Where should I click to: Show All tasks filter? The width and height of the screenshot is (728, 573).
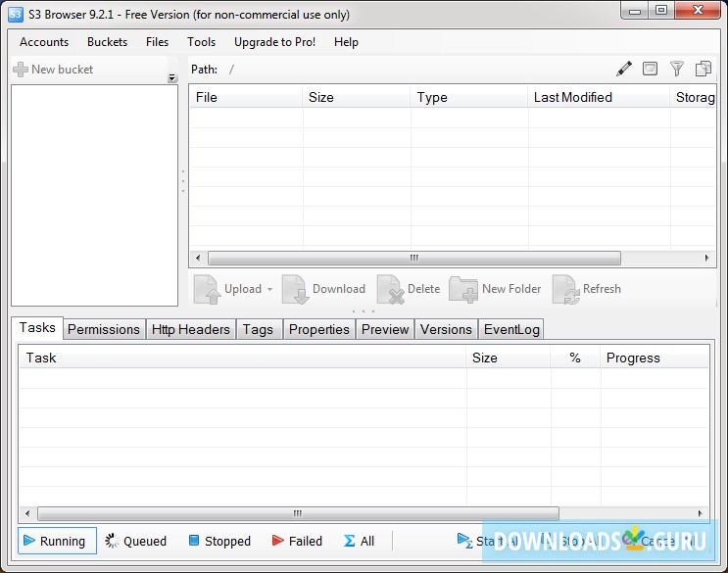click(x=359, y=541)
